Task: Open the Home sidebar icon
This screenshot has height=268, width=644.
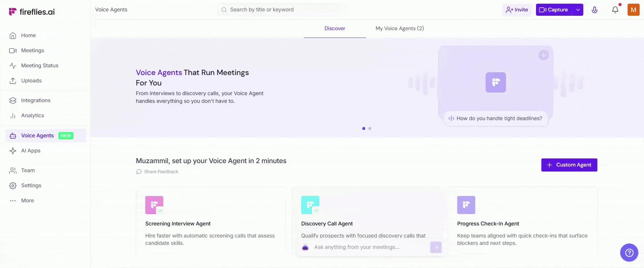Action: (x=13, y=36)
